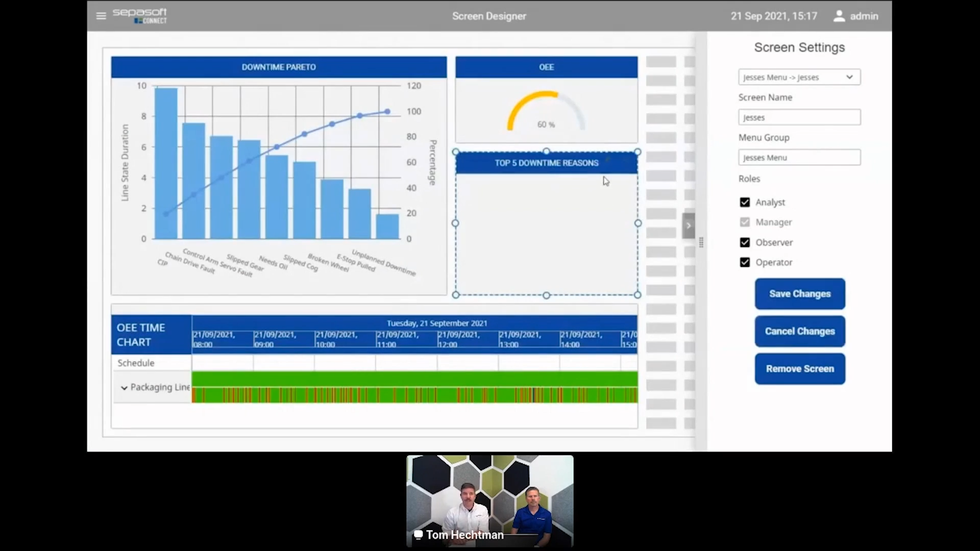Click the Menu Group input showing Jesses Menu

(x=799, y=157)
